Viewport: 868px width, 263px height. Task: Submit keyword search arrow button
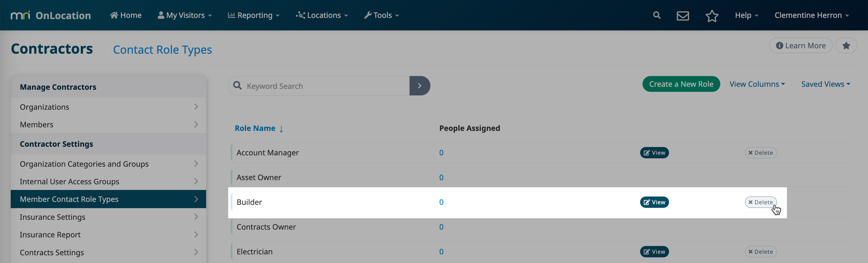(x=419, y=86)
